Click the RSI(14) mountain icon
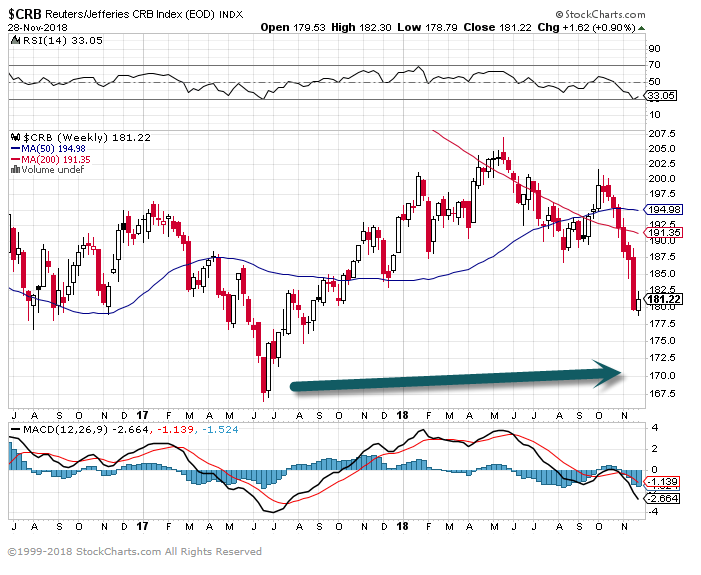 point(16,40)
